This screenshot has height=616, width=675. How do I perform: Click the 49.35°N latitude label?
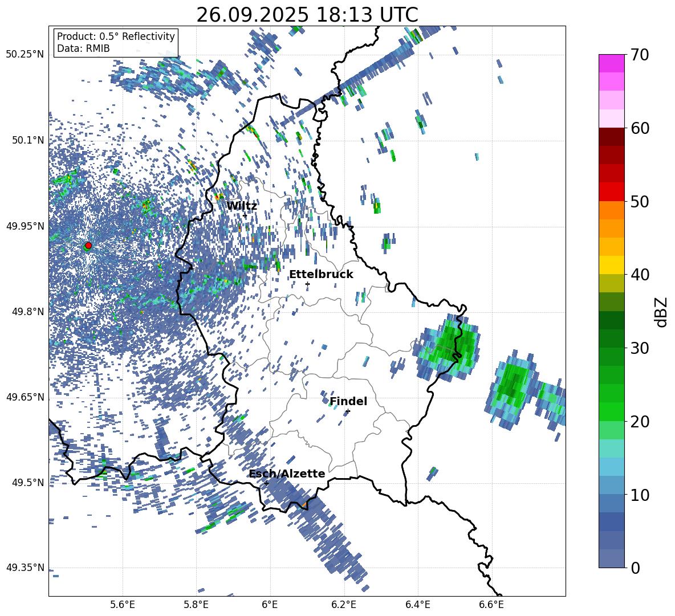(x=25, y=568)
